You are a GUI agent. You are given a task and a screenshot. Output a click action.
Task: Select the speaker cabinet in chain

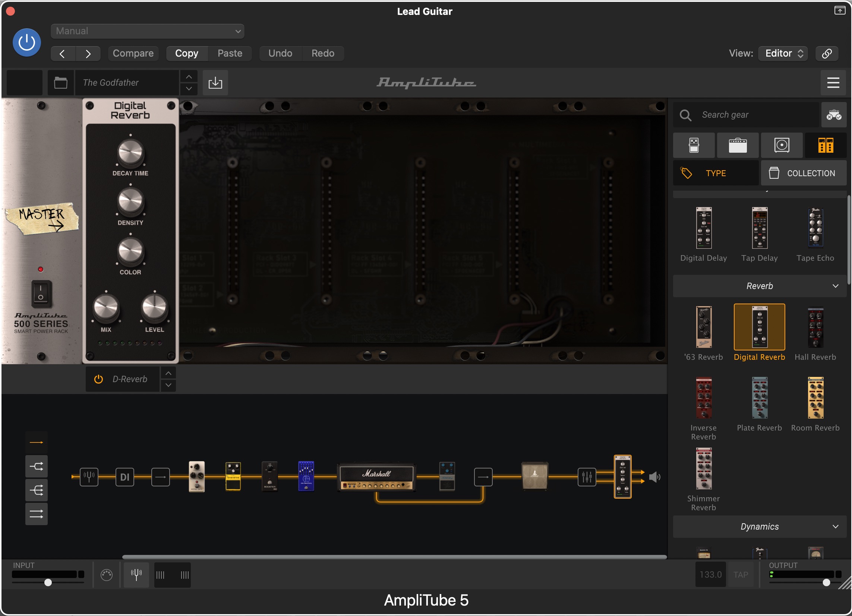[x=535, y=476]
